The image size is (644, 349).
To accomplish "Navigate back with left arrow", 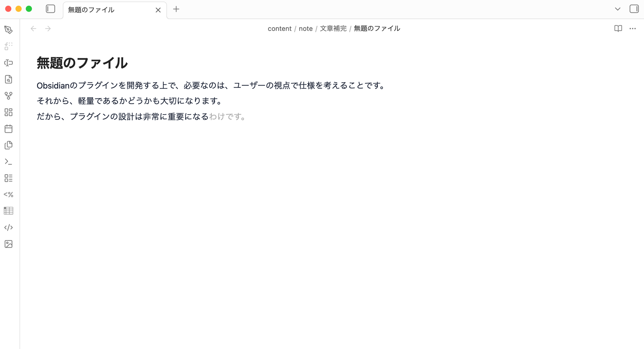I will click(33, 29).
